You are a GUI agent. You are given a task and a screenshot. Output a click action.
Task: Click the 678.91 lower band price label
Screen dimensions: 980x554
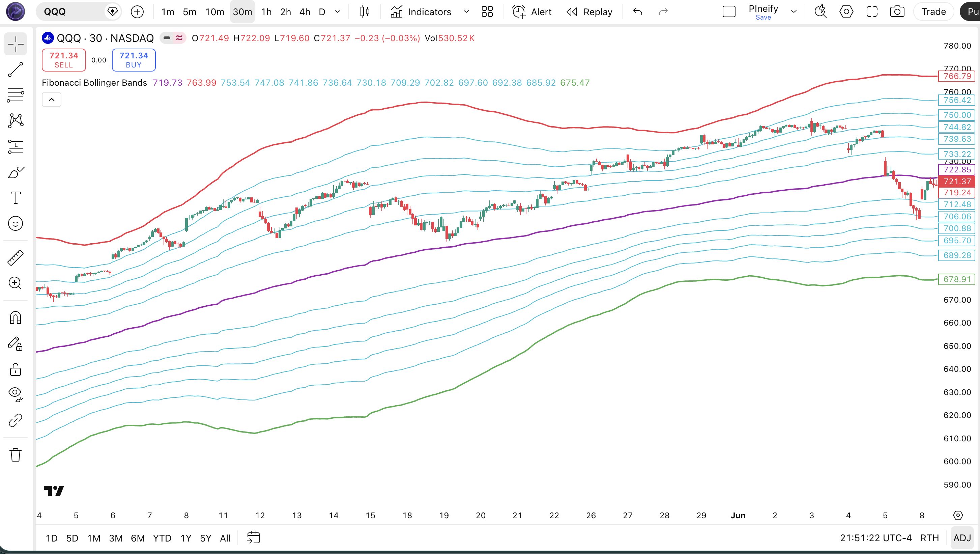tap(957, 279)
